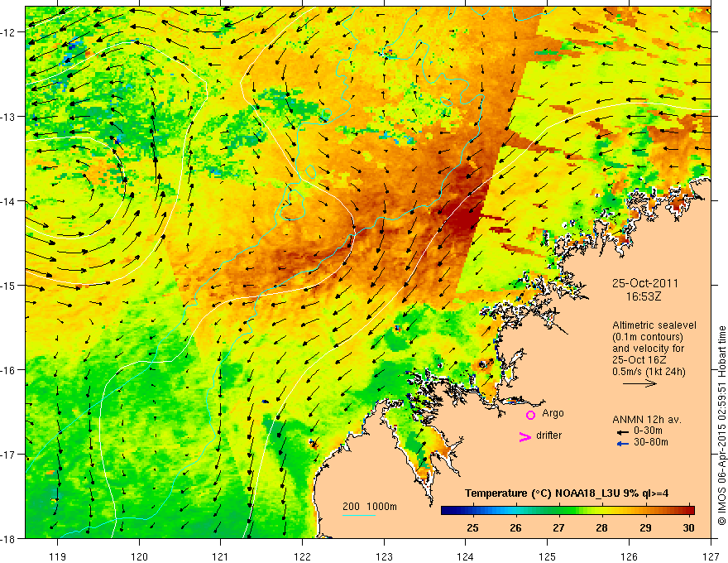This screenshot has height=563, width=728.
Task: Click the latitude axis label '-15'
Action: (9, 285)
